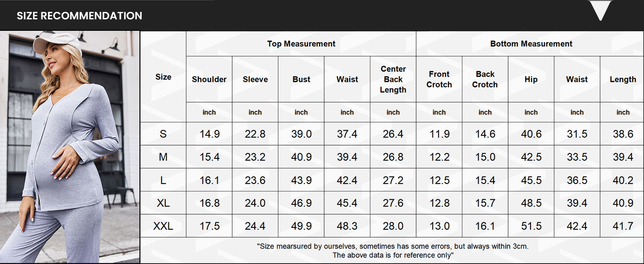Click the pregnant model photo
This screenshot has height=264, width=644.
pyautogui.click(x=70, y=147)
